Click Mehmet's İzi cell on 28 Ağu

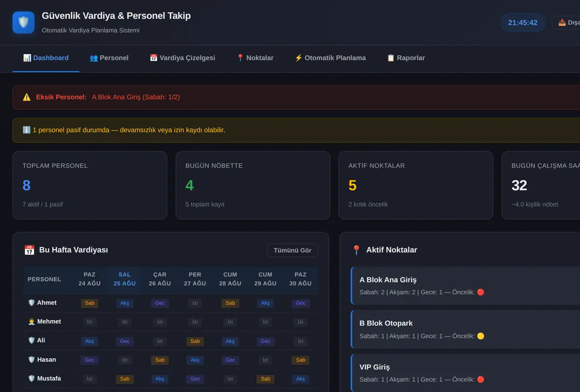tap(230, 322)
